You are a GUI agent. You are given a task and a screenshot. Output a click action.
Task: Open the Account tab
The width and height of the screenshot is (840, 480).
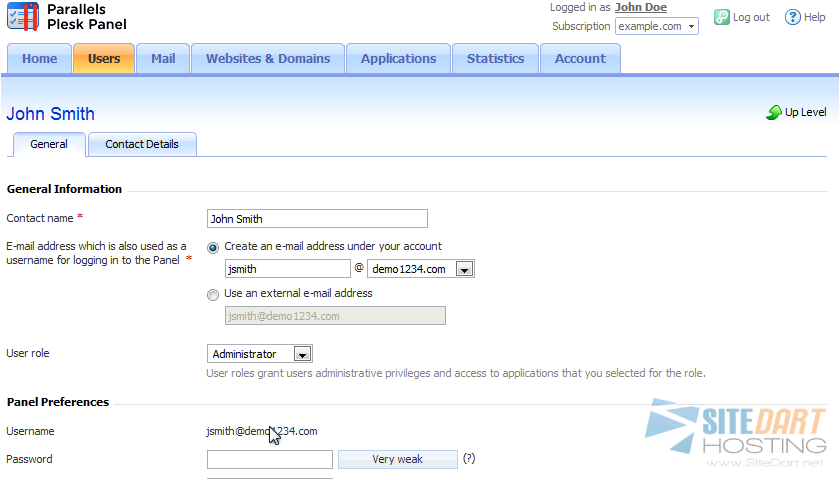pos(580,58)
